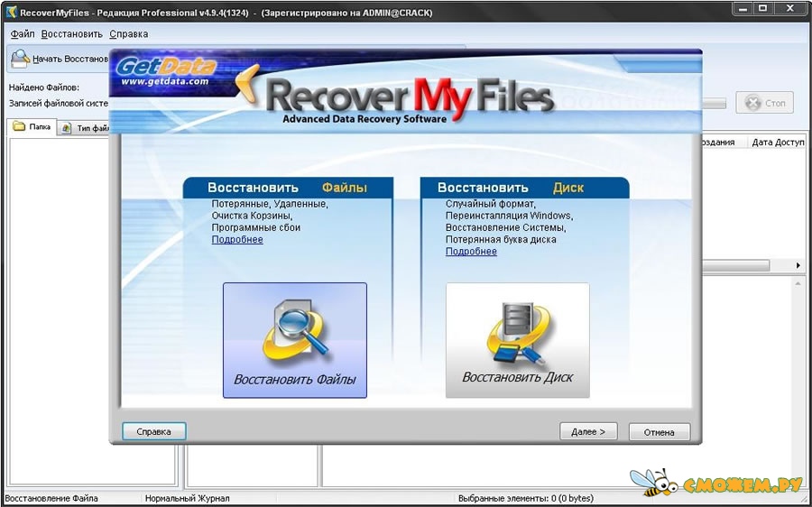812x507 pixels.
Task: Select the large Восстановить Файлы magnifier option
Action: tap(295, 340)
